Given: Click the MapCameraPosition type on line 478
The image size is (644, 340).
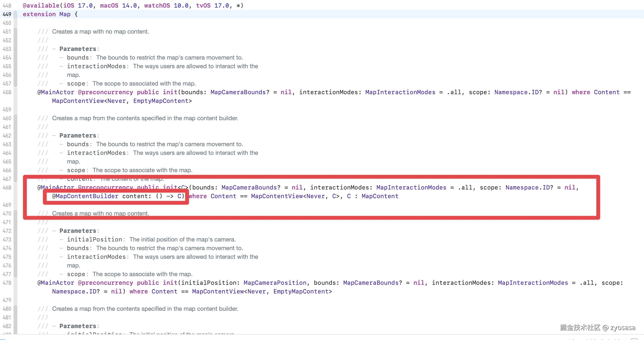Looking at the screenshot, I should 275,283.
